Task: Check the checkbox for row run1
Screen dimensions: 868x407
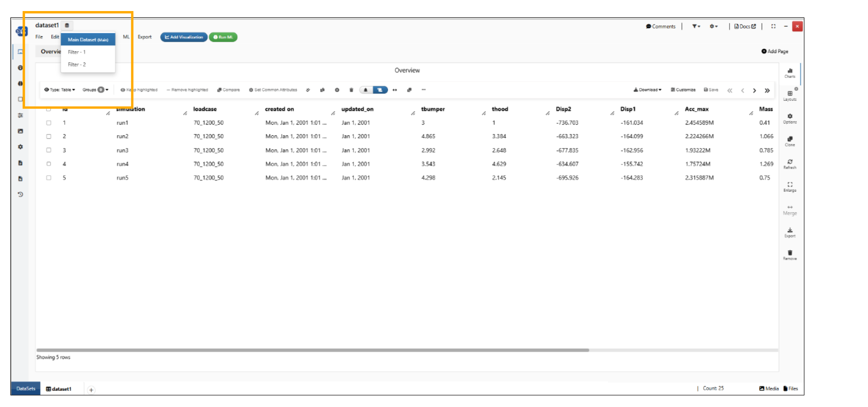Action: [x=48, y=123]
